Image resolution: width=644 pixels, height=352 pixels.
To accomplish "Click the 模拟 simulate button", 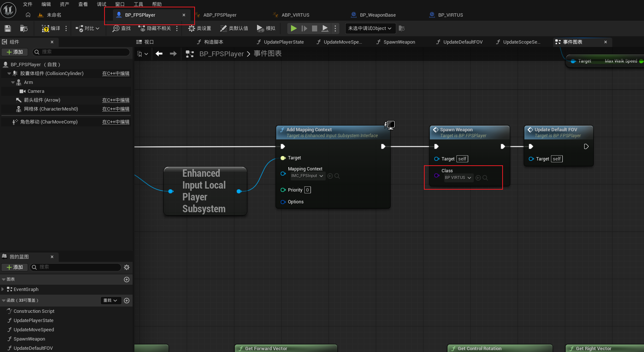I will point(266,28).
